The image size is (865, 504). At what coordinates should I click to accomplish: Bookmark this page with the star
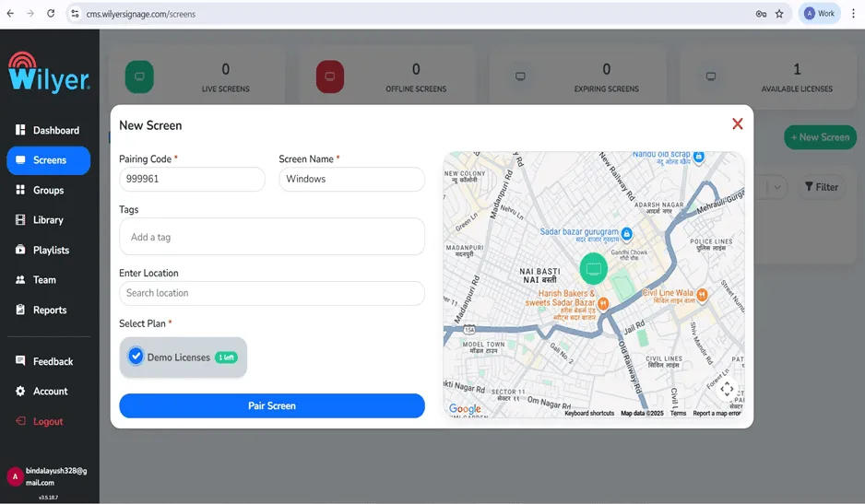(779, 14)
